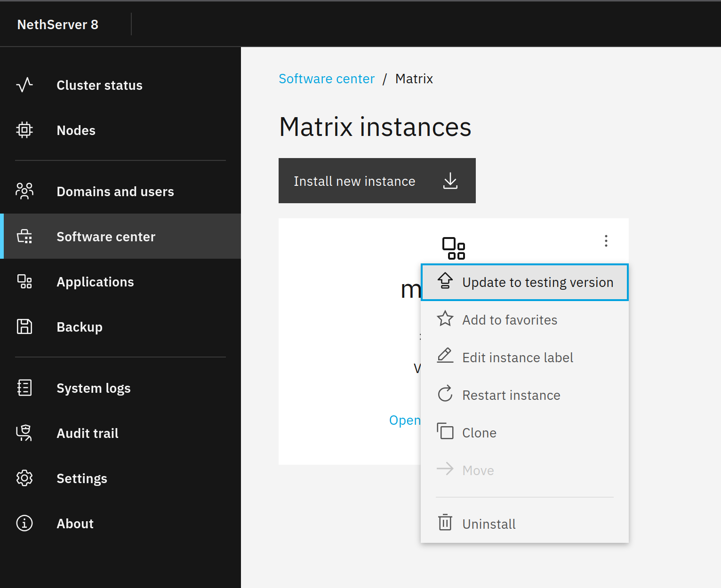Click the Domains and users people icon
721x588 pixels.
24,191
